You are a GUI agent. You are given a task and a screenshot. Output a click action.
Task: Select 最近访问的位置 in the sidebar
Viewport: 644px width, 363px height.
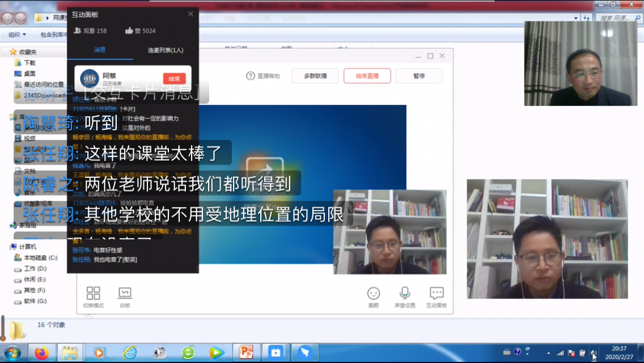40,85
